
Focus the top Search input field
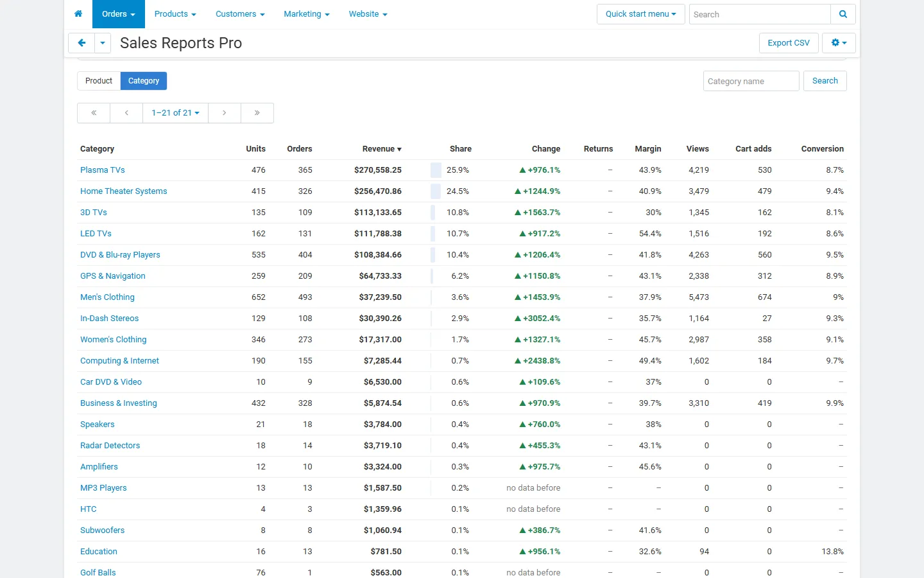pos(760,14)
